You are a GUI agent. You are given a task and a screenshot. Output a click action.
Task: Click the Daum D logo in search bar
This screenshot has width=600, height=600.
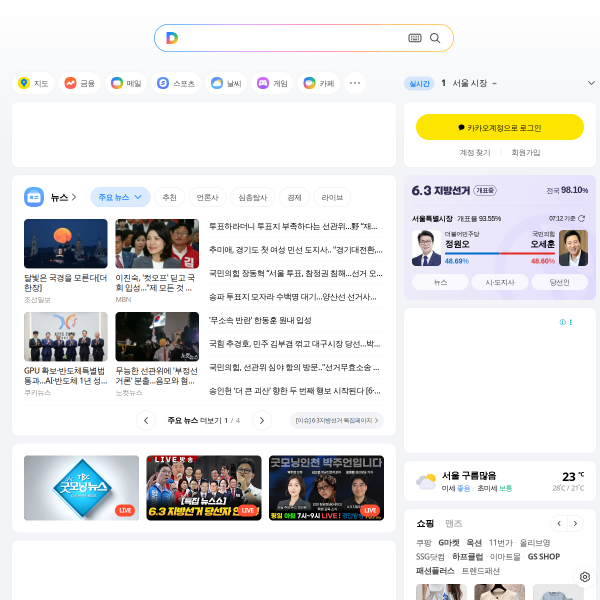pos(172,38)
